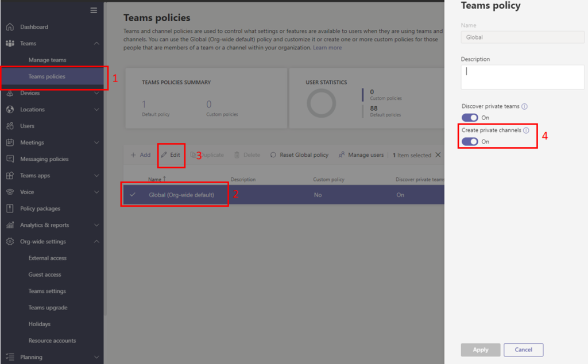Collapse the Org-wide settings chevron

point(96,241)
